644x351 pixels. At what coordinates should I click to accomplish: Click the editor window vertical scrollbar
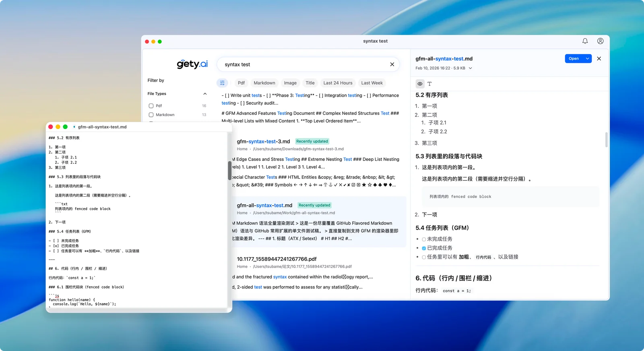[x=229, y=170]
